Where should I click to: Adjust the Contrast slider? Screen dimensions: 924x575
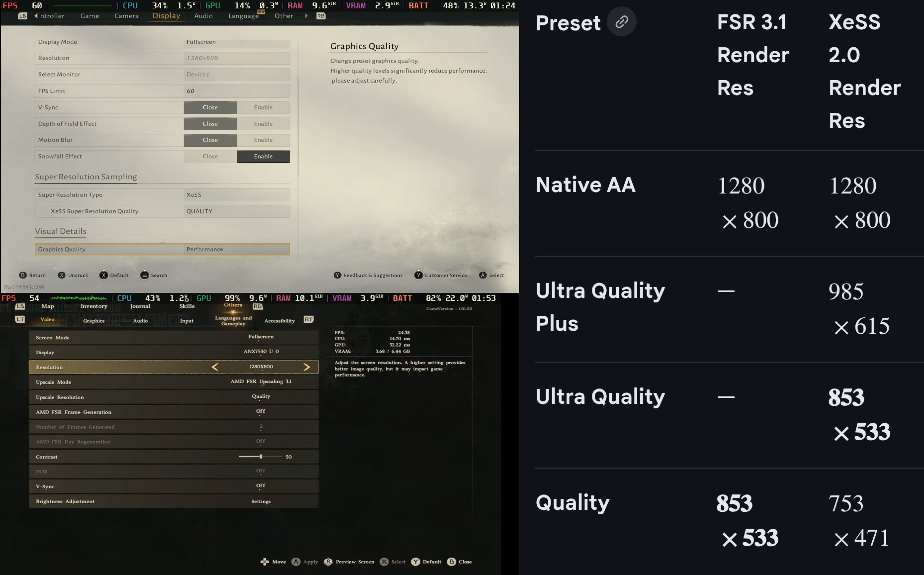tap(261, 456)
